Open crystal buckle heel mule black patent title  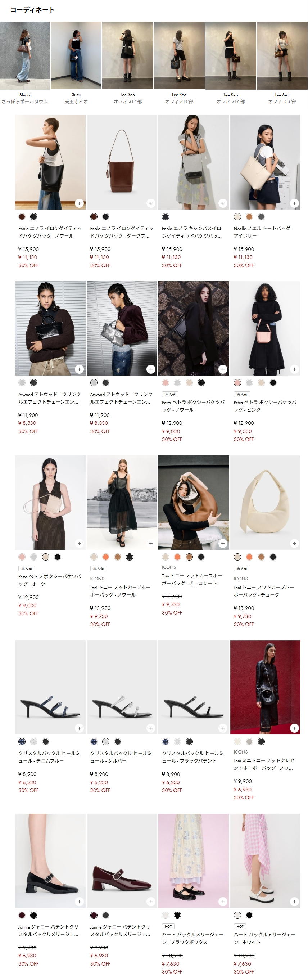[192, 757]
